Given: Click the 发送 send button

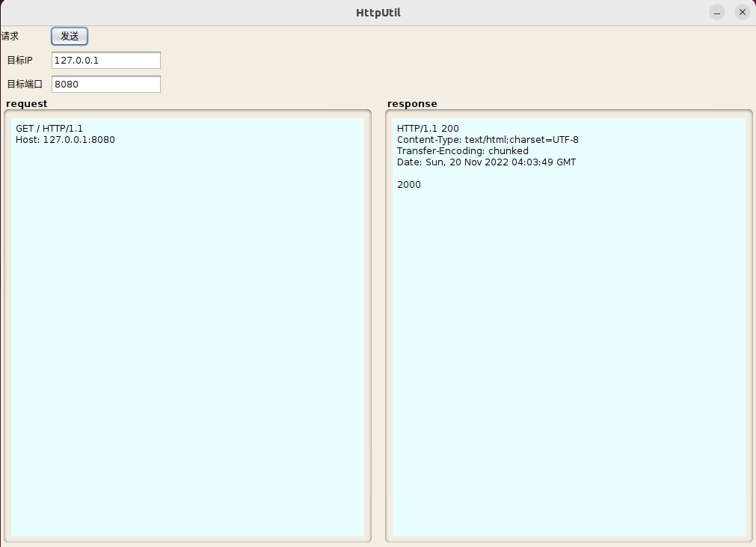Looking at the screenshot, I should [70, 36].
